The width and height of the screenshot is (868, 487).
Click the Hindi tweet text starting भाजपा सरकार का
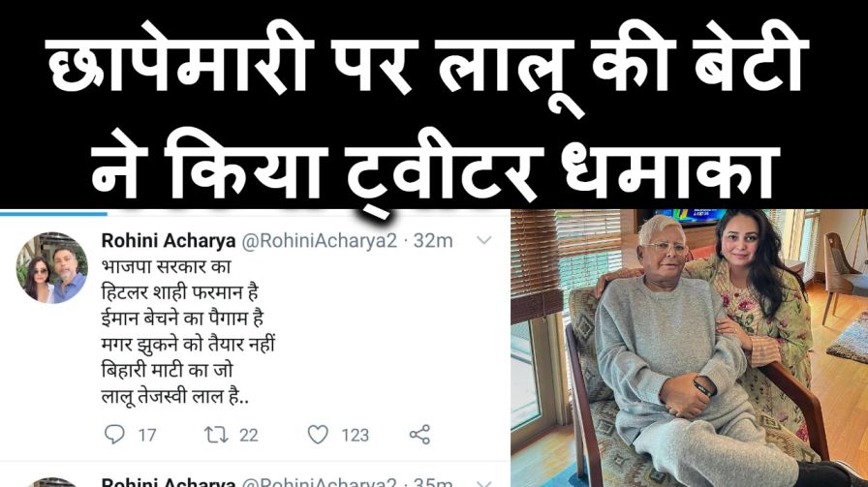coord(188,331)
